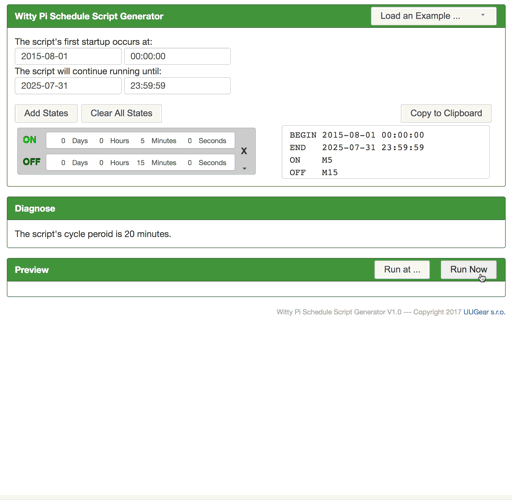The height and width of the screenshot is (500, 512).
Task: Follow the UUGear s.r.o. link
Action: pos(484,312)
